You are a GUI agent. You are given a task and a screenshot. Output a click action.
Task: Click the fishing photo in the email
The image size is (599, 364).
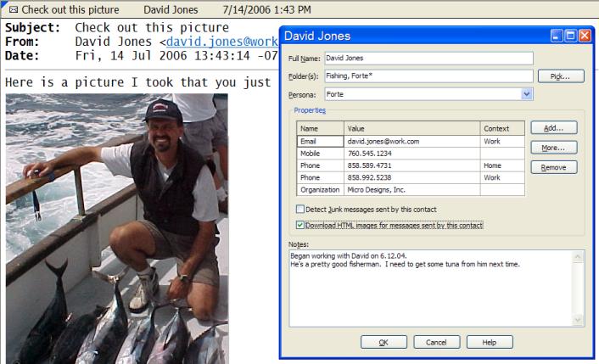click(x=116, y=227)
